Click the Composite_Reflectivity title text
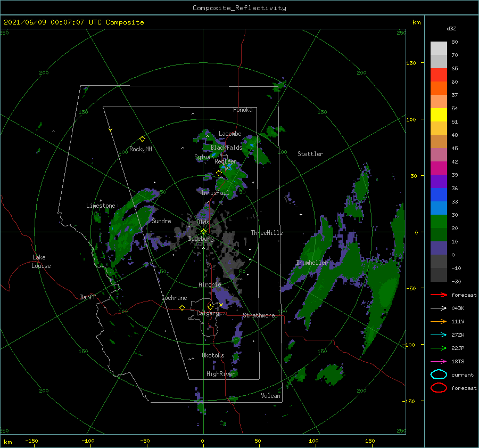The image size is (479, 448). (x=240, y=8)
